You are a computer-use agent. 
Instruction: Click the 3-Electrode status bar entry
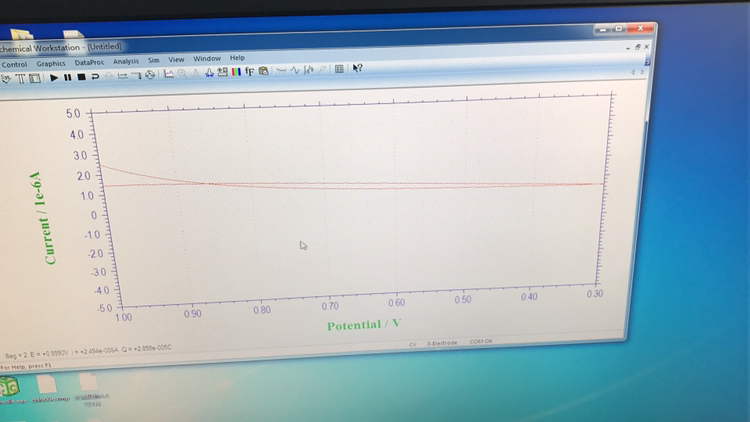tap(442, 343)
